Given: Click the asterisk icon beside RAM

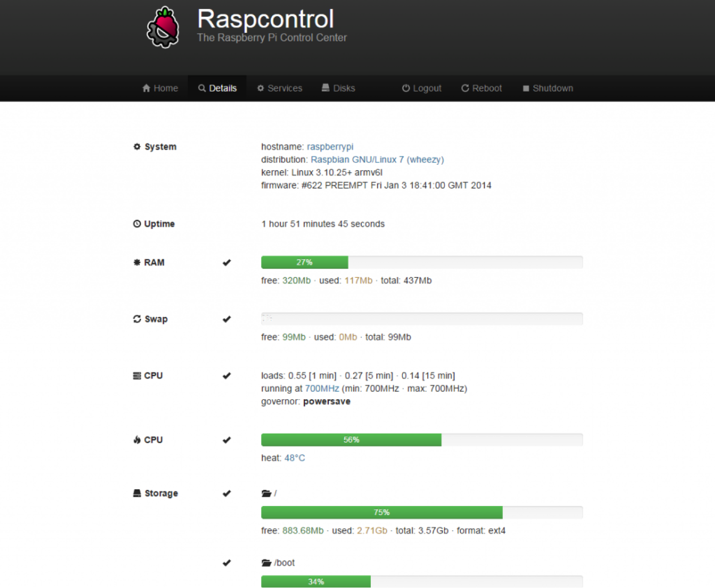Looking at the screenshot, I should click(x=137, y=263).
